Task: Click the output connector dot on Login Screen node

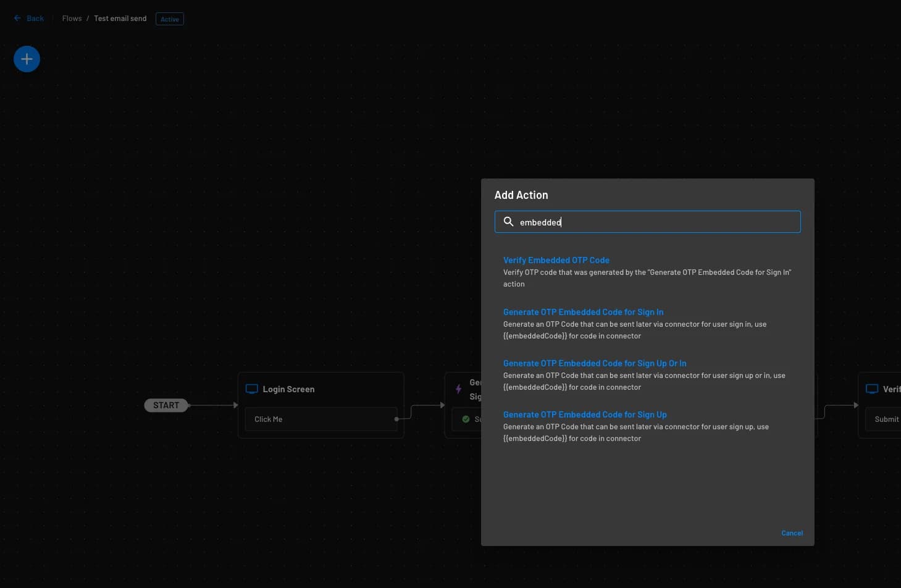Action: [397, 419]
